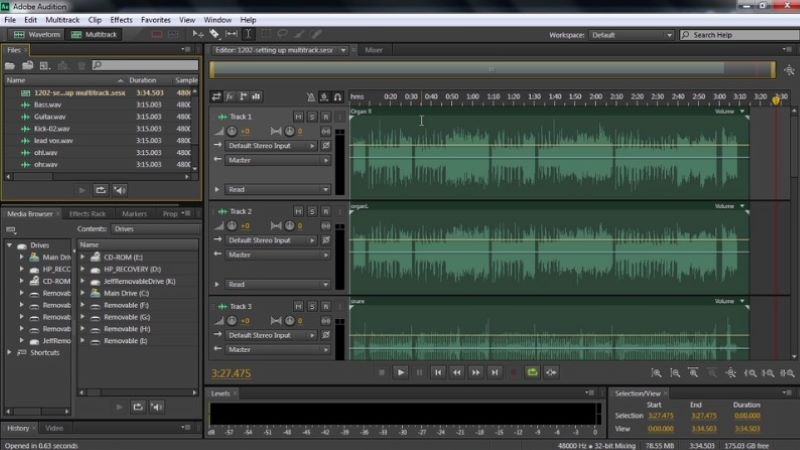Click the Sum to Mono icon on Track 2
The width and height of the screenshot is (800, 450).
pos(326,226)
